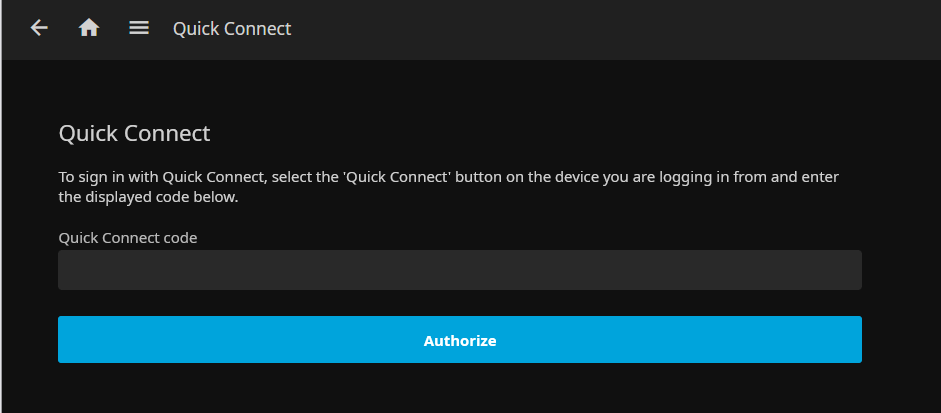This screenshot has width=941, height=413.
Task: Return to Home with the home icon
Action: click(89, 28)
